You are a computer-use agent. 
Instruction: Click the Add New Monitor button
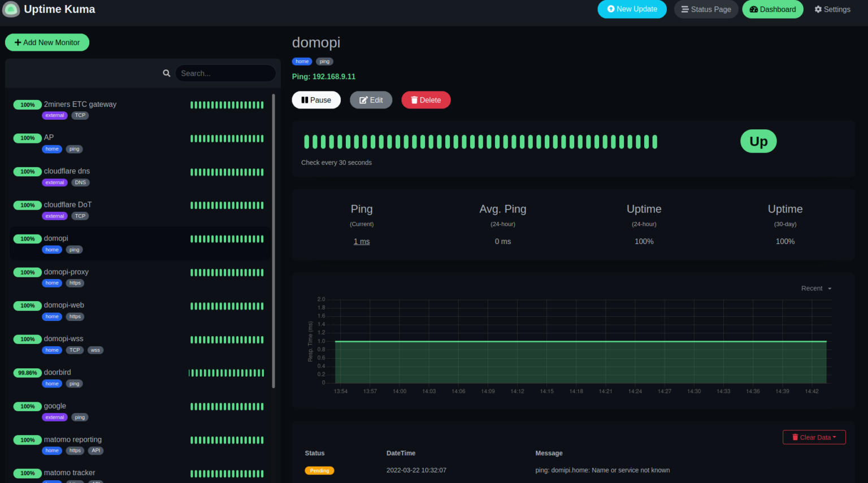47,42
